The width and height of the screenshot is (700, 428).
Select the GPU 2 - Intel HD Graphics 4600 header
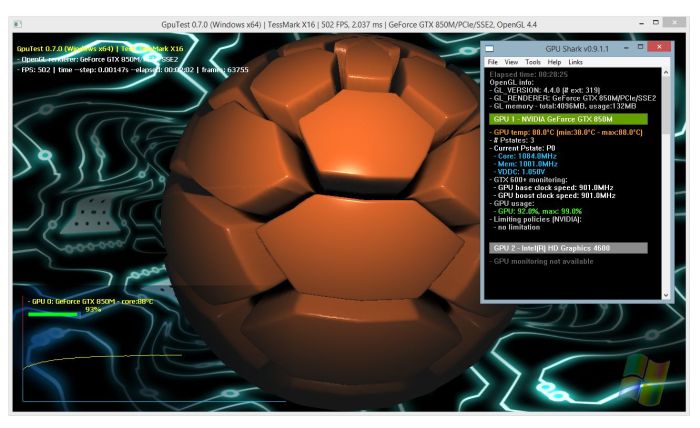coord(568,248)
